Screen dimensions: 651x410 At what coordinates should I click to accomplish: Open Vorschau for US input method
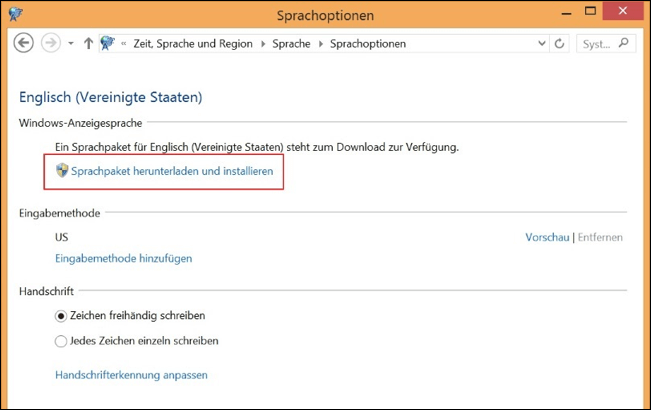547,237
